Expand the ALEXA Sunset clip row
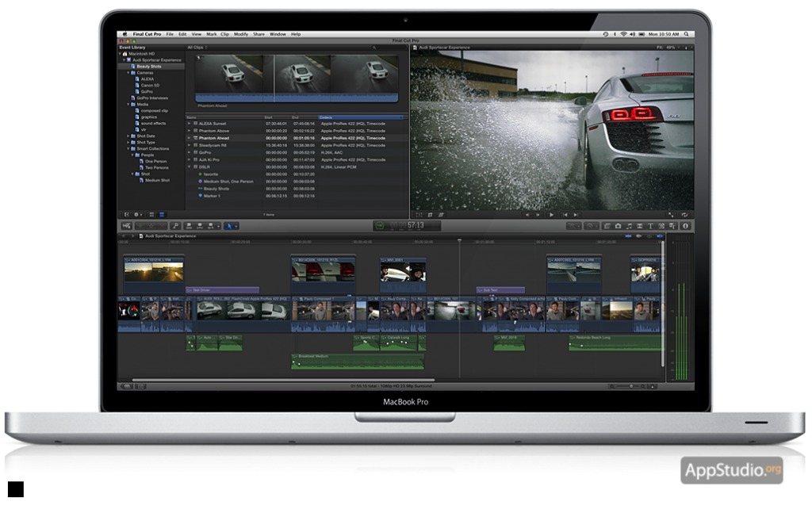The image size is (812, 513). coord(189,124)
